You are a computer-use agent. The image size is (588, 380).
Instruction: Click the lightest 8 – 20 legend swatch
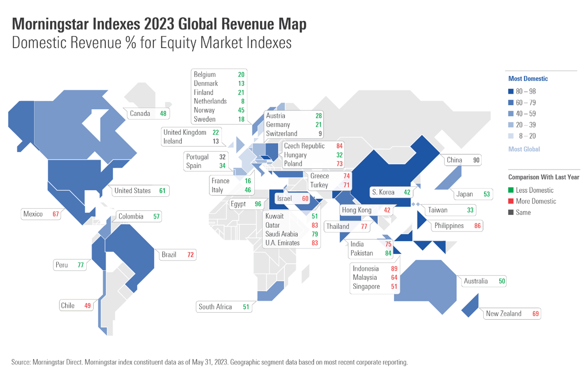(x=511, y=136)
